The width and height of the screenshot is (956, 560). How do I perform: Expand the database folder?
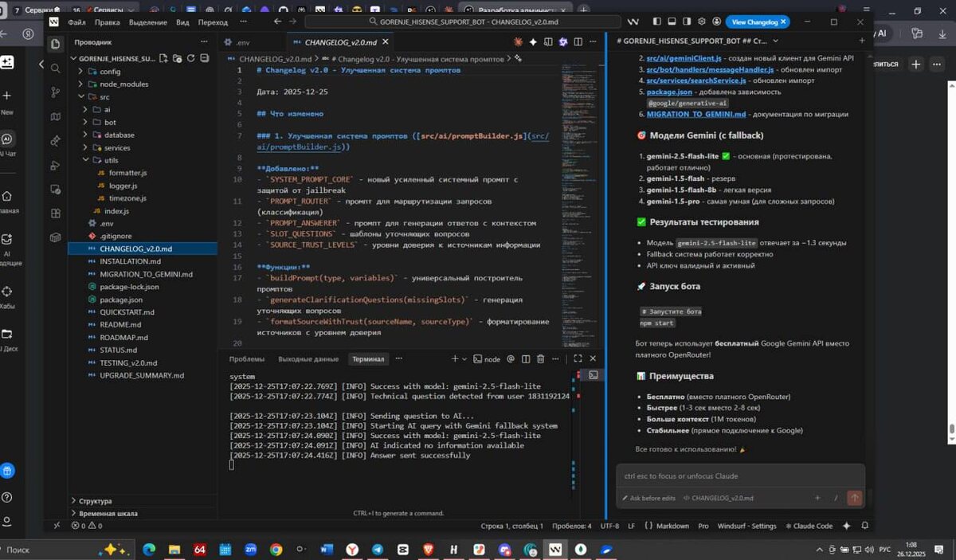142,135
